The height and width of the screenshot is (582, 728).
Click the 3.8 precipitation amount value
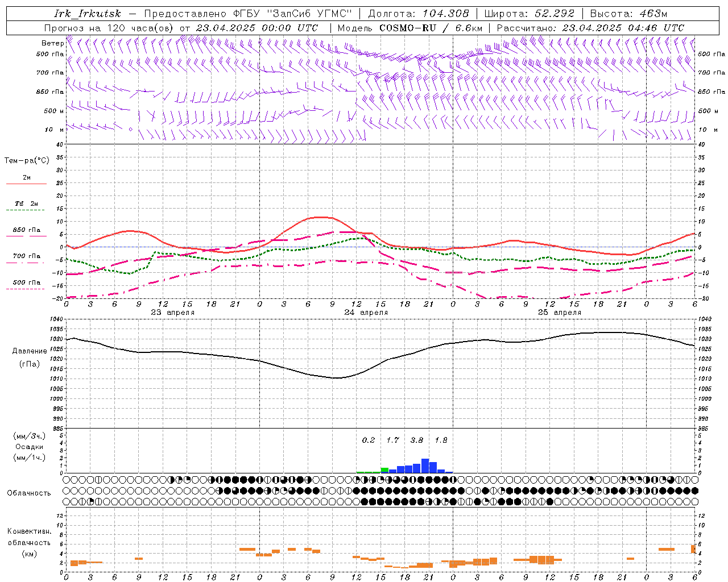pyautogui.click(x=416, y=440)
